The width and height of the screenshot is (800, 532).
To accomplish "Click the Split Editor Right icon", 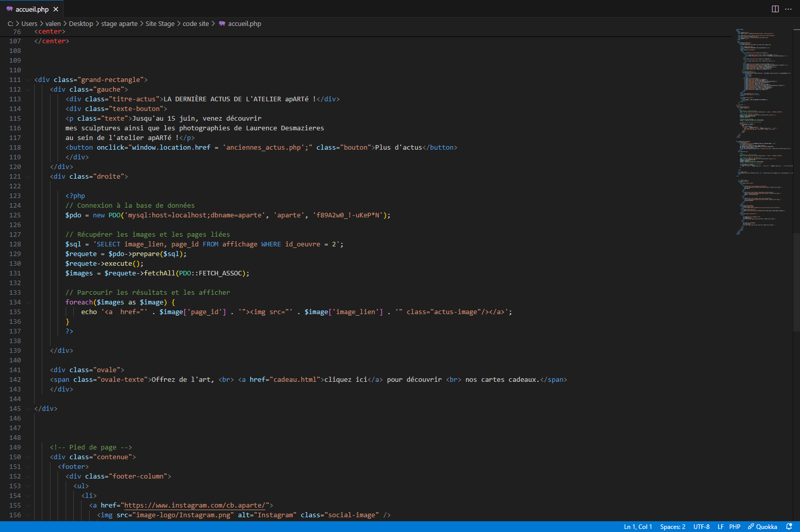I will pos(775,9).
